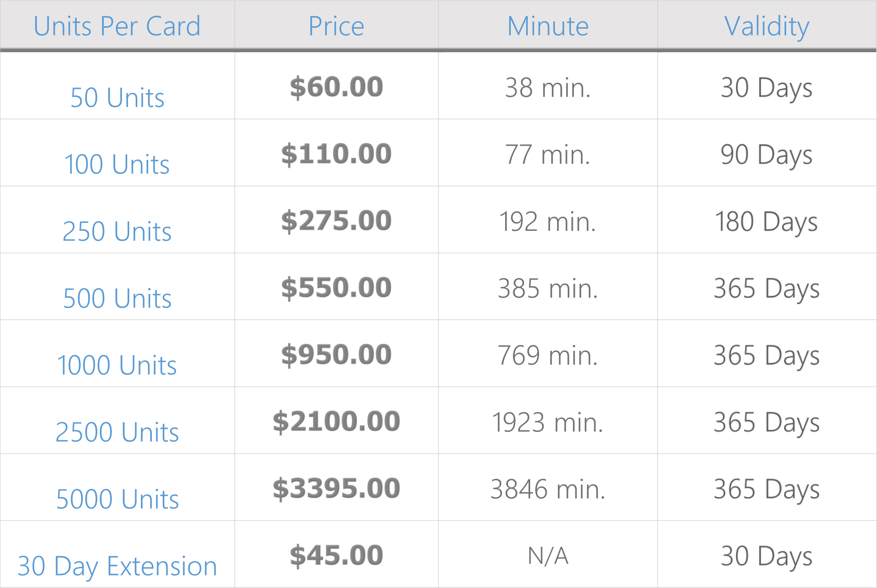The image size is (877, 588).
Task: Click the $3395.00 price value
Action: click(x=336, y=489)
